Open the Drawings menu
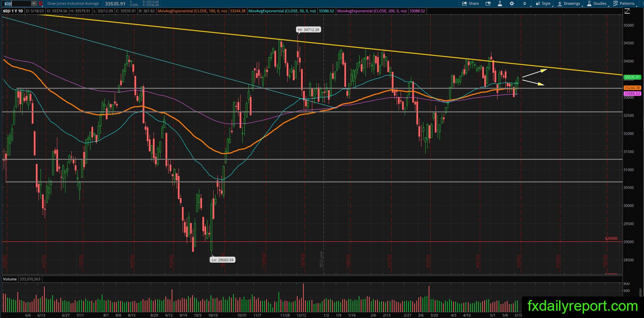The height and width of the screenshot is (318, 644). coord(569,3)
